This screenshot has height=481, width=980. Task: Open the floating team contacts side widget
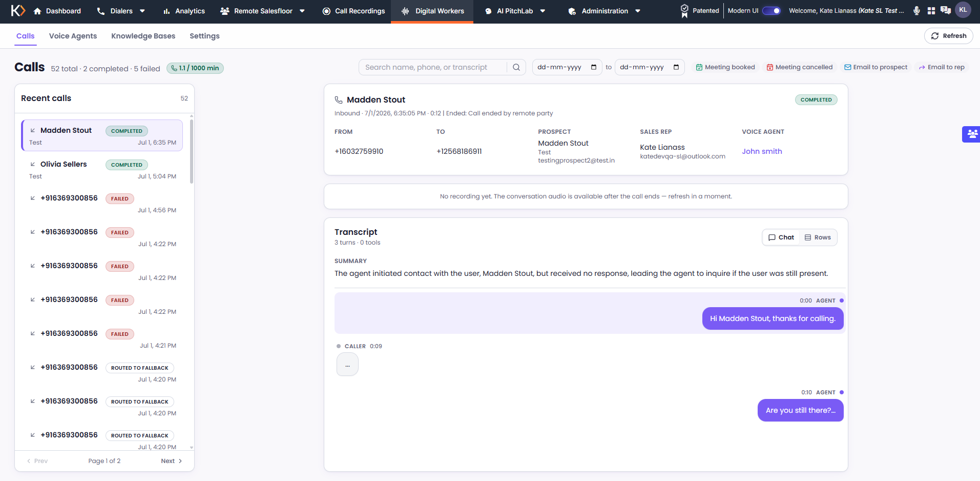click(x=971, y=134)
